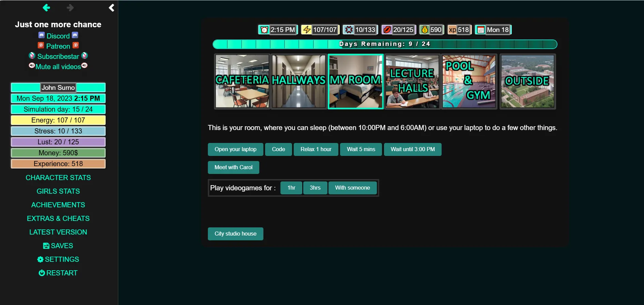Toggle Mute all videos
This screenshot has height=305, width=644.
point(58,67)
